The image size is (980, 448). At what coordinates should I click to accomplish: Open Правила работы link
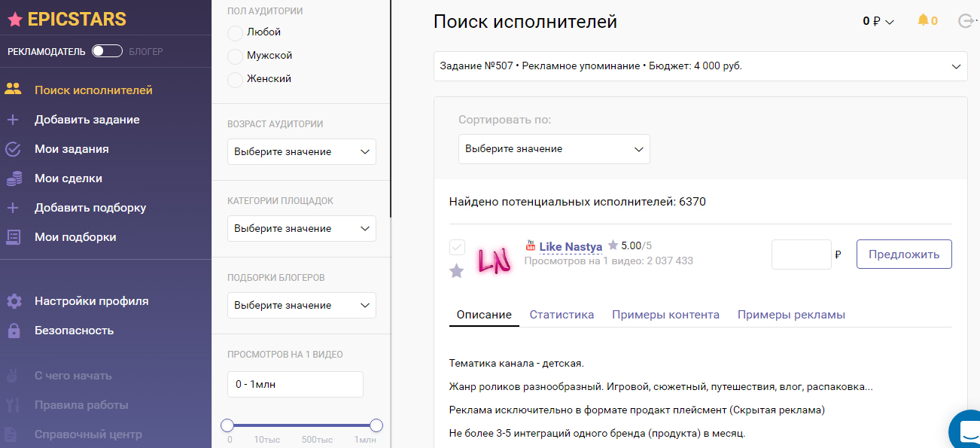[x=81, y=405]
